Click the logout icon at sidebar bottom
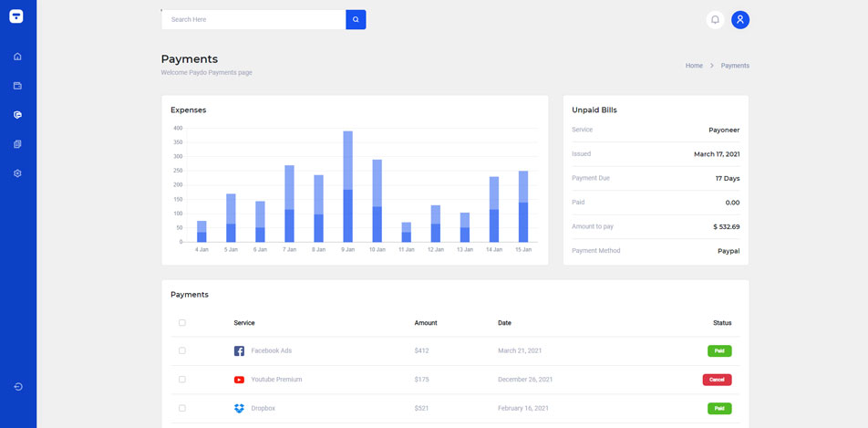 [17, 387]
